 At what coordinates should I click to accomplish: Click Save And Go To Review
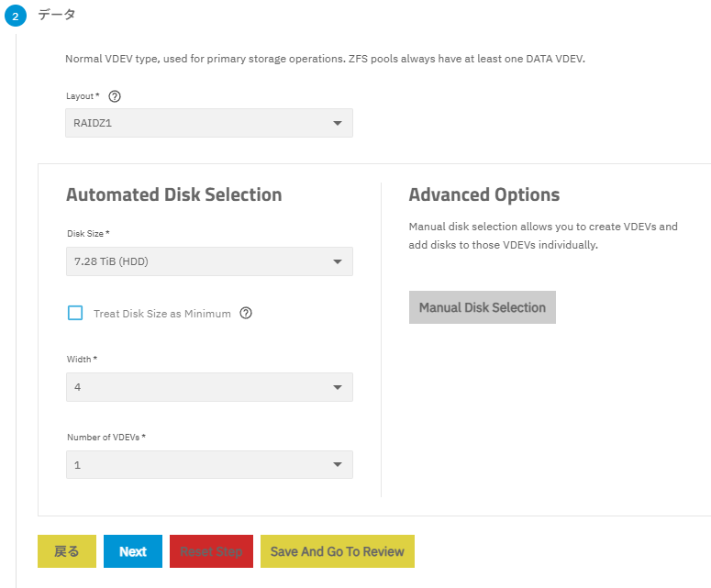337,551
